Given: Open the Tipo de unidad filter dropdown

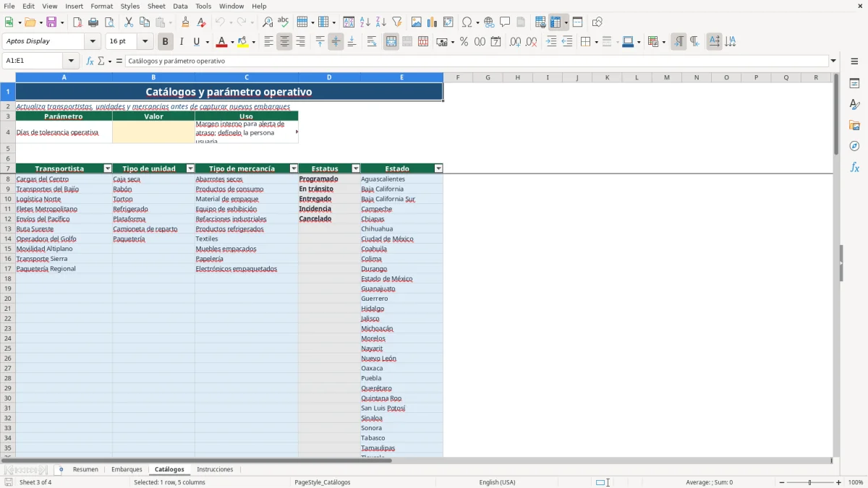Looking at the screenshot, I should 190,168.
